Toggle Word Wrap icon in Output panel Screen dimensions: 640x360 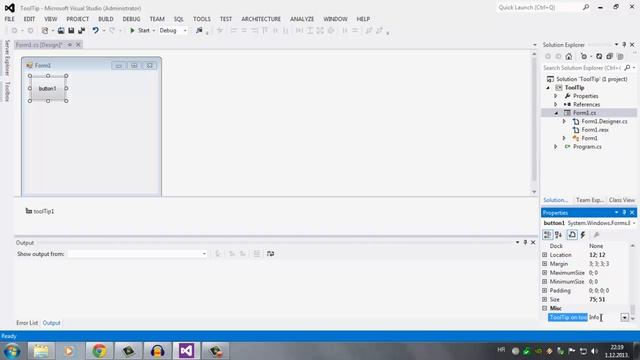coord(270,254)
